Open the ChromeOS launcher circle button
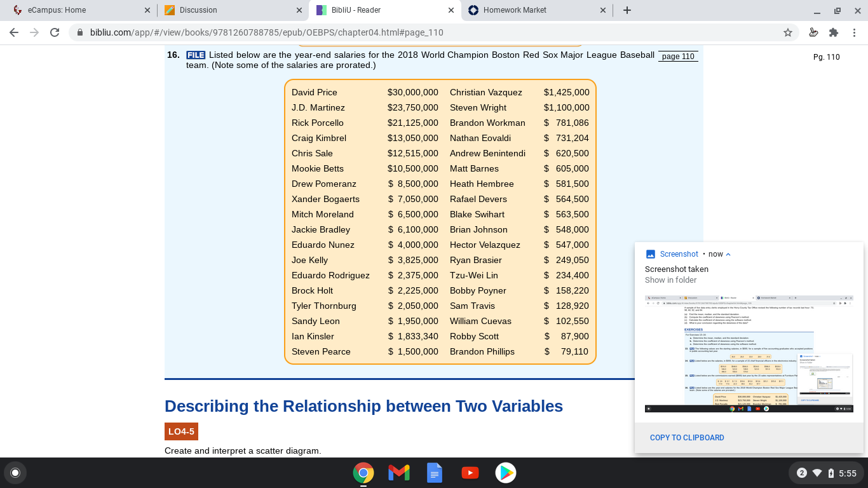This screenshot has width=868, height=488. (15, 473)
